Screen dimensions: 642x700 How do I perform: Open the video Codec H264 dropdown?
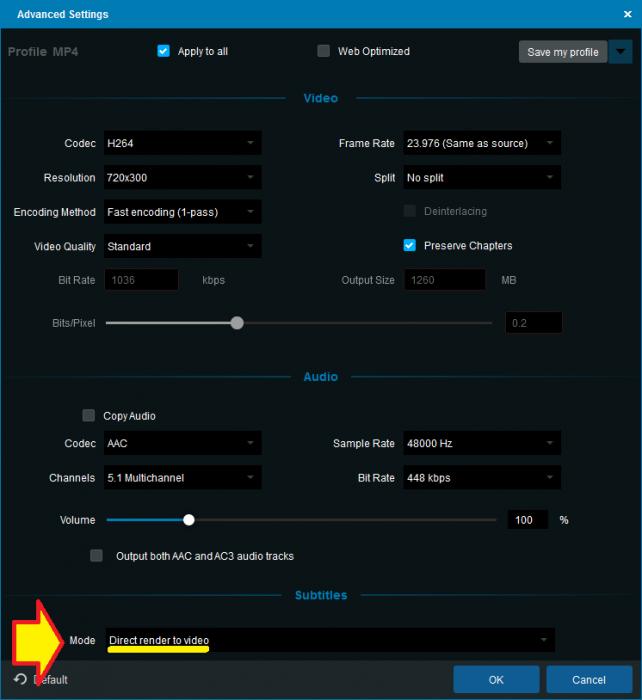click(x=183, y=143)
